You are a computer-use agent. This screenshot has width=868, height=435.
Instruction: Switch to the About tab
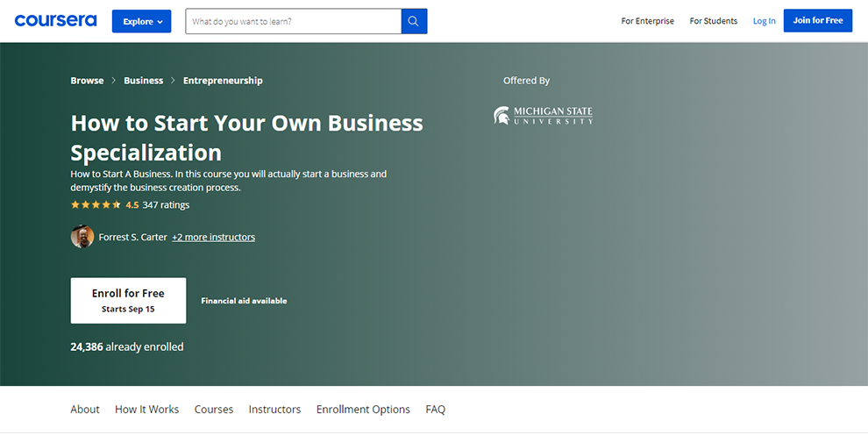click(85, 410)
